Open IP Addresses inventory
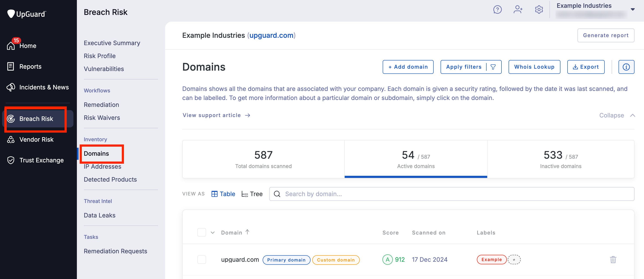 point(102,166)
